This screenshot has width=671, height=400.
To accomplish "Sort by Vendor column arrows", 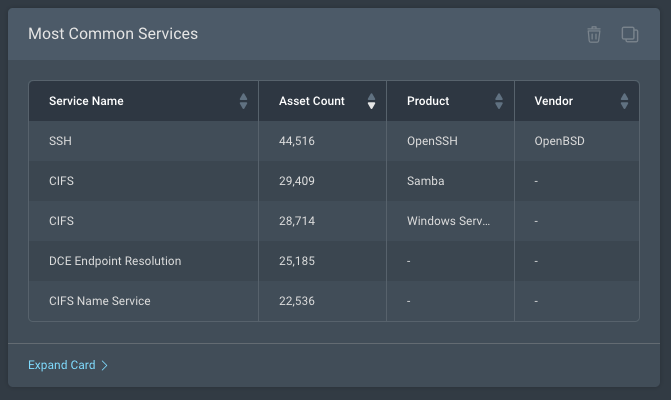I will point(624,101).
